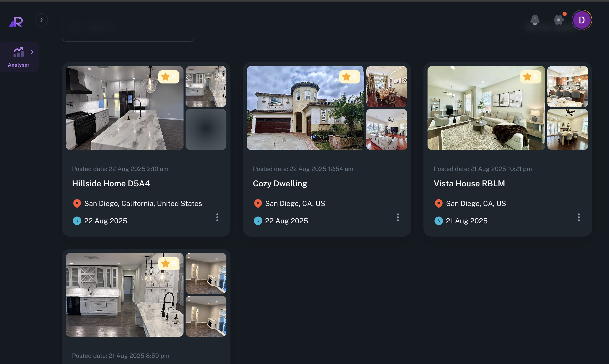The width and height of the screenshot is (609, 364).
Task: Open the profile avatar D
Action: point(582,20)
